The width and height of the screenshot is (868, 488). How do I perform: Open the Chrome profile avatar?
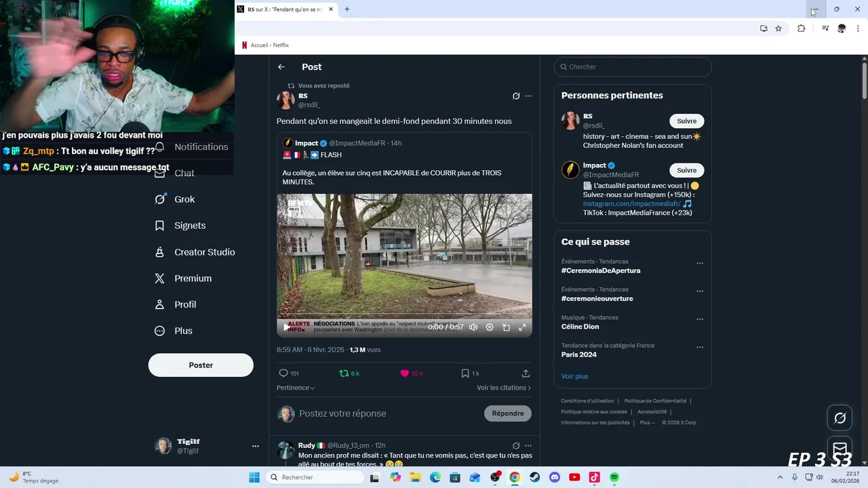coord(842,28)
